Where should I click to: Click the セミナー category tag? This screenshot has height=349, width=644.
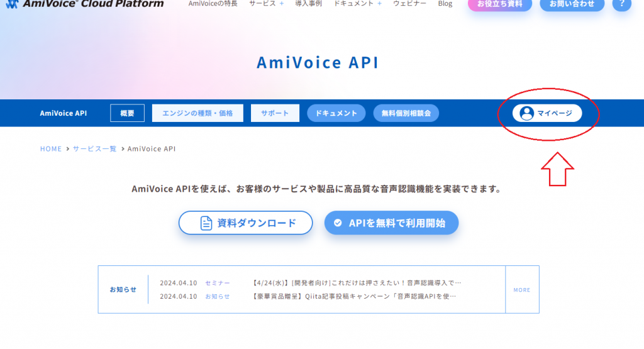[218, 283]
